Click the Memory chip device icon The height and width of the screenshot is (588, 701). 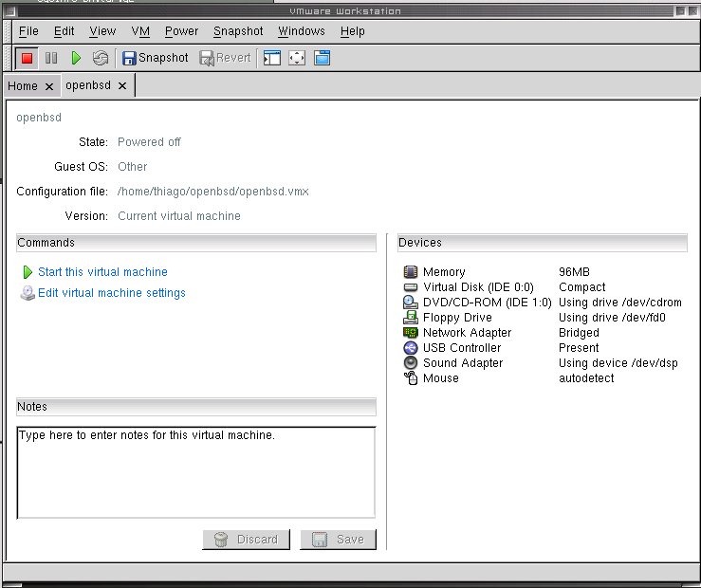[411, 271]
